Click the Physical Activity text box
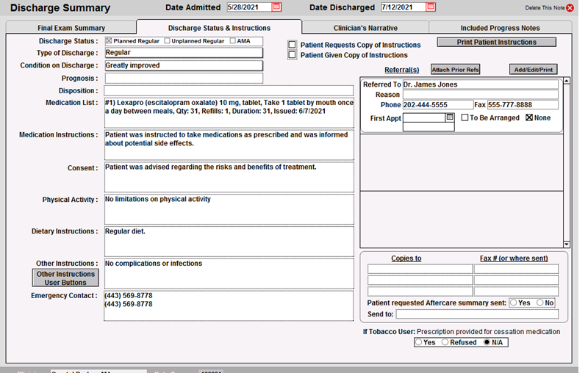Screen dimensions: 588x373 point(229,209)
